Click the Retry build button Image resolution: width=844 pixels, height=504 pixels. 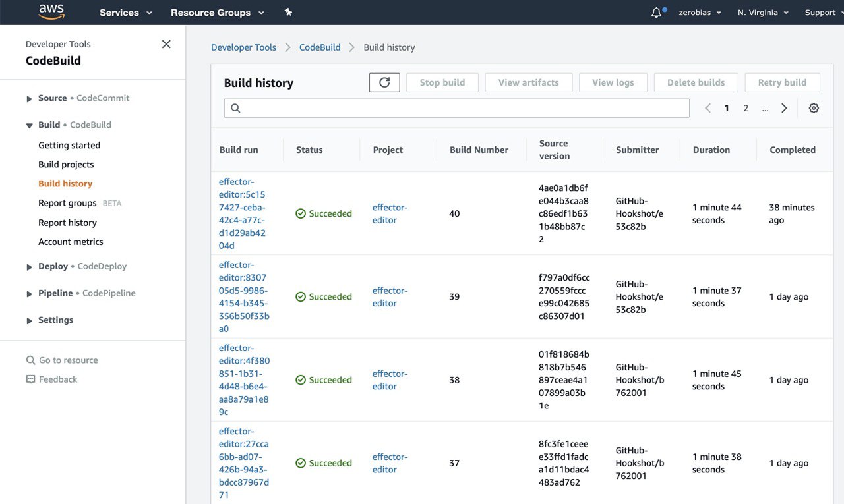pyautogui.click(x=783, y=82)
